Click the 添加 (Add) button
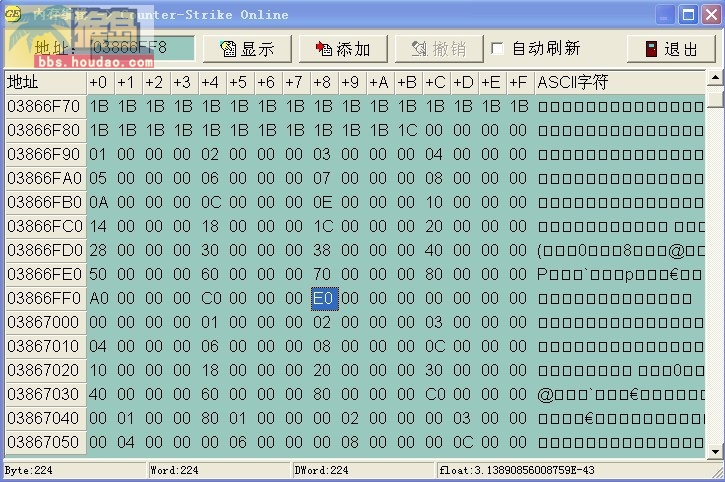 343,48
